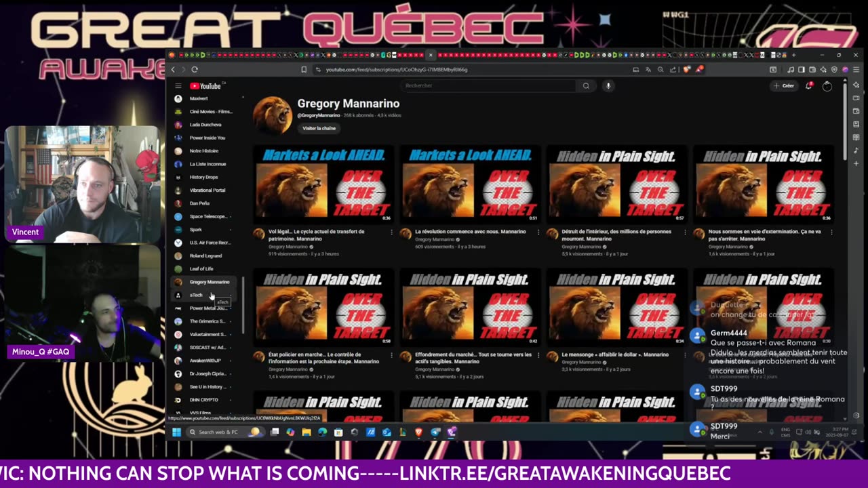Screen dimensions: 868x488
Task: Open the Dan Peña subscription
Action: point(203,203)
